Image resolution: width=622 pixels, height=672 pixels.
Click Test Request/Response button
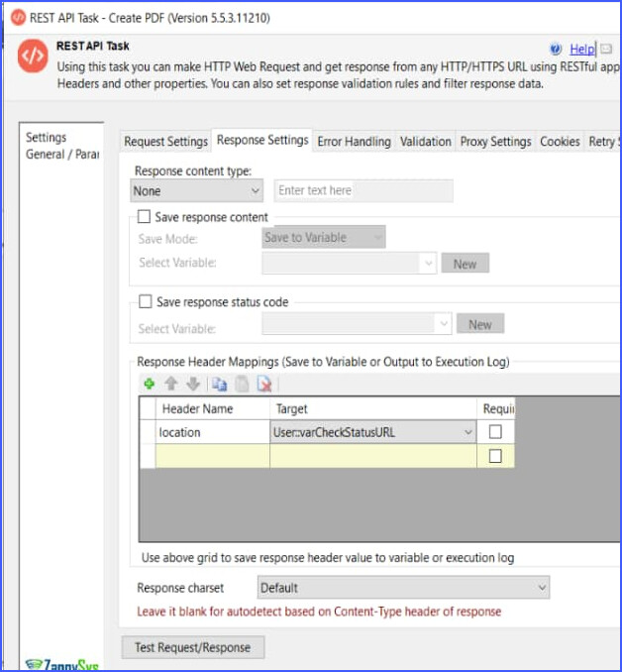pos(193,647)
